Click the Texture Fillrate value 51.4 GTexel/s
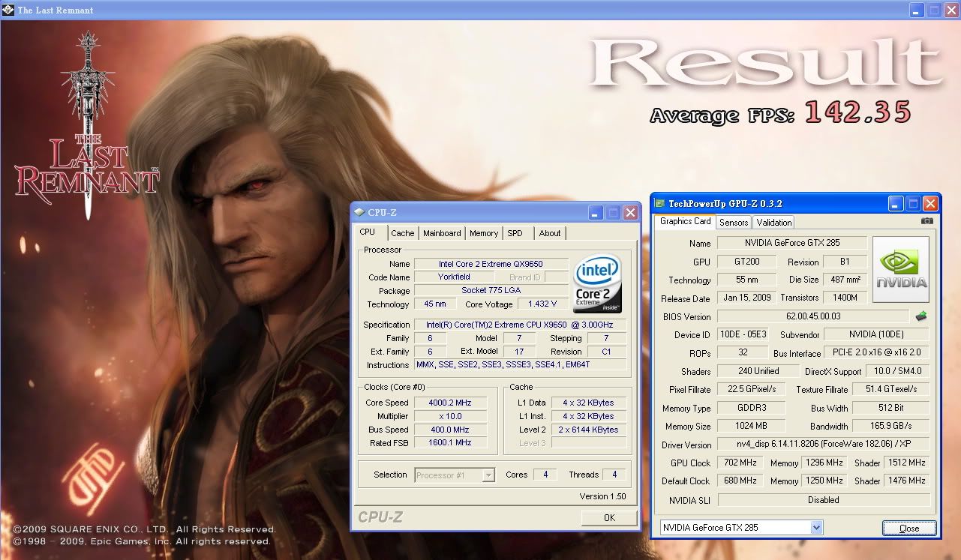 point(890,389)
